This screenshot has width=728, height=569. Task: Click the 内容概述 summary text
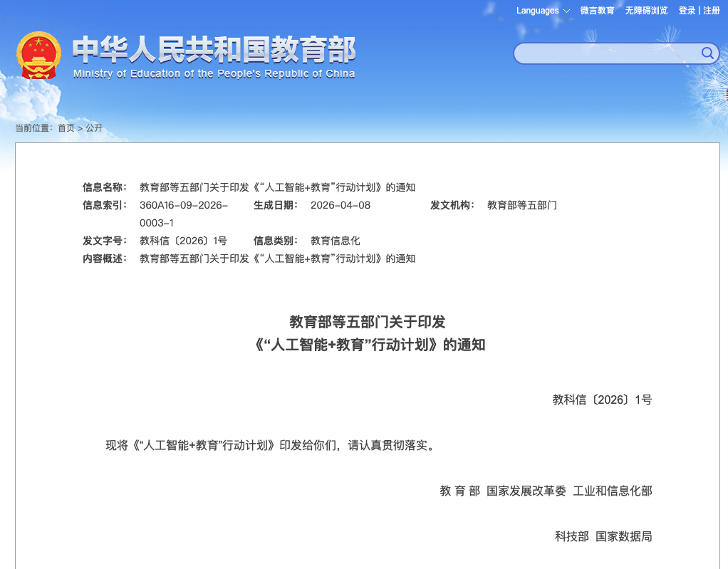click(277, 259)
